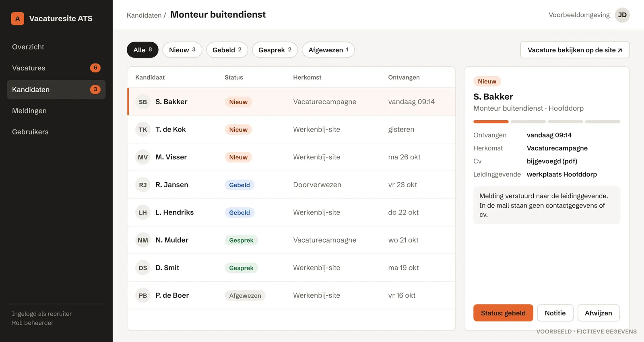644x342 pixels.
Task: Click the Gesprek status pill for N. Mulder
Action: pyautogui.click(x=242, y=240)
